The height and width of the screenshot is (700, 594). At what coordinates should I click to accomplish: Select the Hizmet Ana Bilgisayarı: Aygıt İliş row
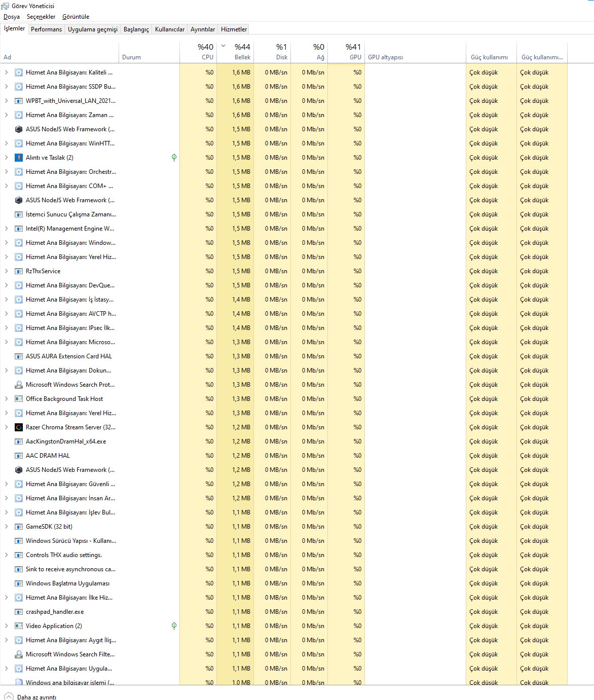pos(284,640)
